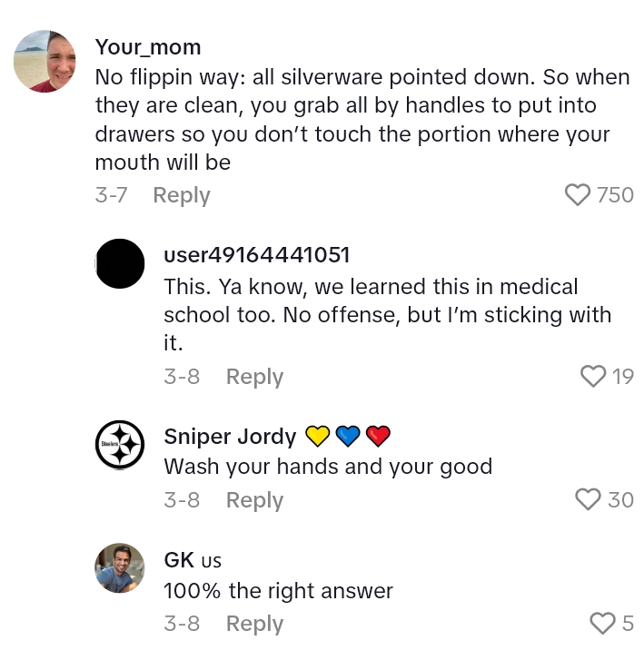This screenshot has height=660, width=644.
Task: Open GK's profile photo
Action: (x=120, y=567)
